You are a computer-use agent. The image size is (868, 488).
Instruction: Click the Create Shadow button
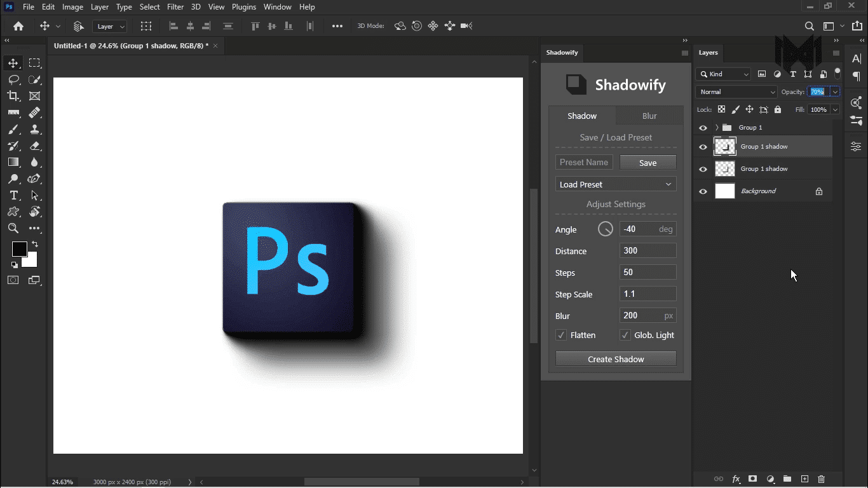click(x=616, y=359)
